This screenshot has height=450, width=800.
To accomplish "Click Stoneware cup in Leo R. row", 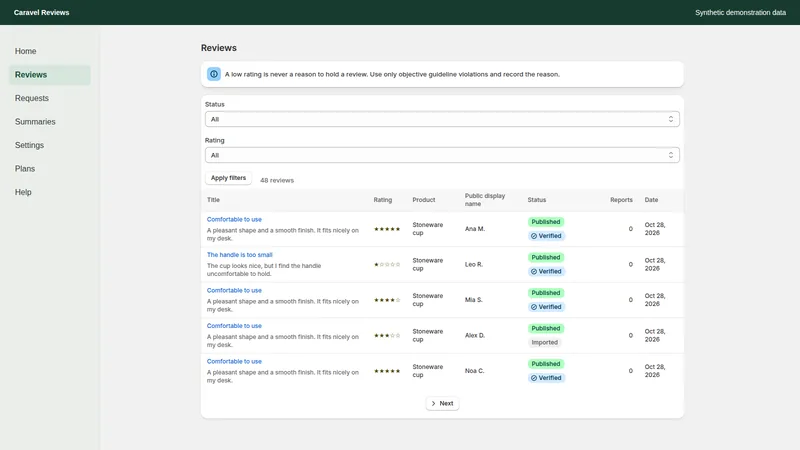I will coord(428,264).
